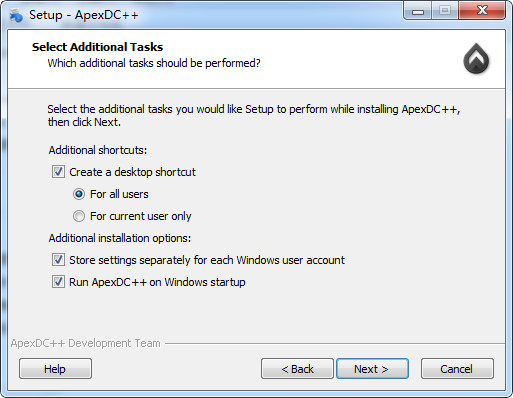Click the ApexDC++ logo icon

click(476, 58)
